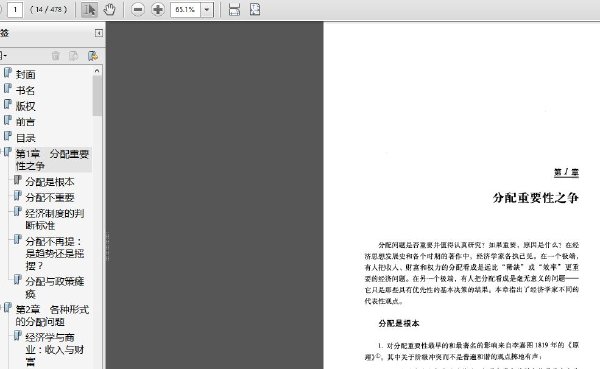Zoom out with the minus button
Screen dimensions: 600x369
[x=138, y=10]
